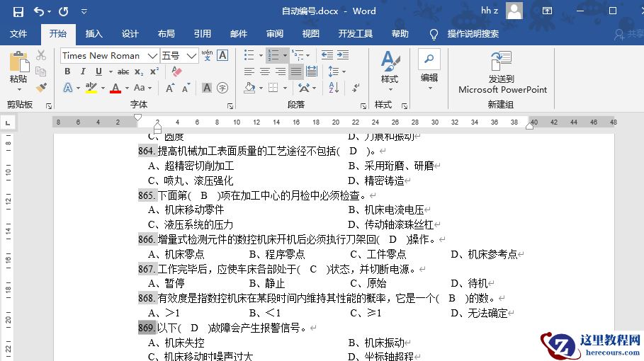
Task: Open the Quick Access Toolbar customize arrow
Action: [x=84, y=11]
